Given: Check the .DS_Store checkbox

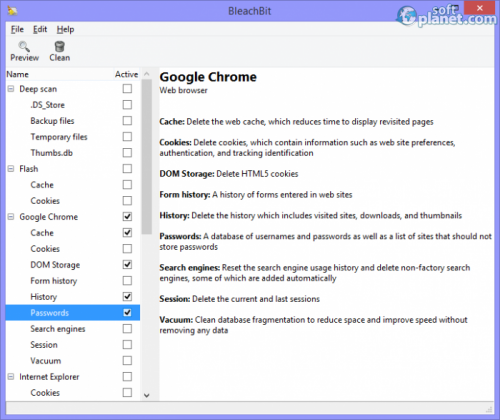Looking at the screenshot, I should click(x=127, y=105).
